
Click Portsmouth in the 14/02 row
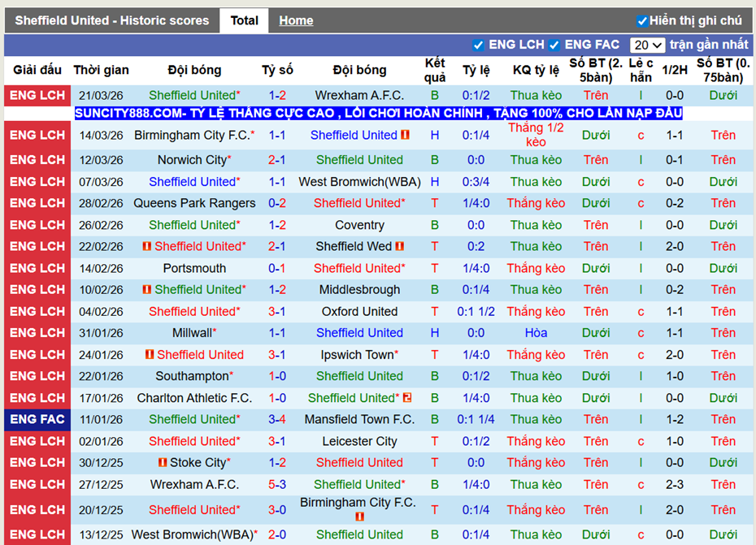195,268
